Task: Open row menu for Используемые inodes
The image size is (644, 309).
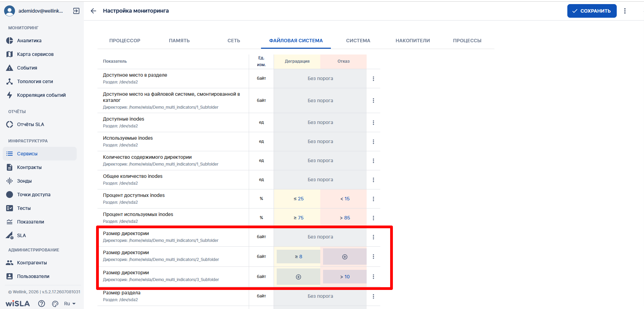Action: 373,142
